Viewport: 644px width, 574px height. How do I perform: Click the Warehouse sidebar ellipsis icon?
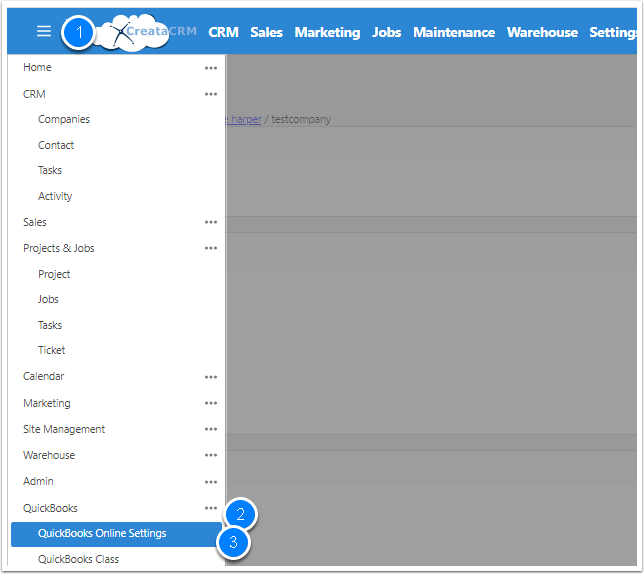tap(210, 455)
